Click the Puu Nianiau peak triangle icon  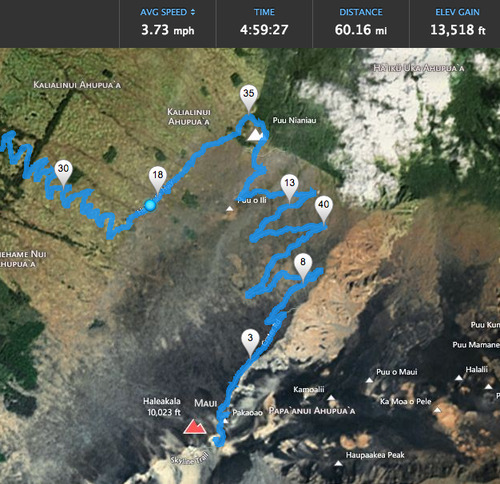[256, 135]
